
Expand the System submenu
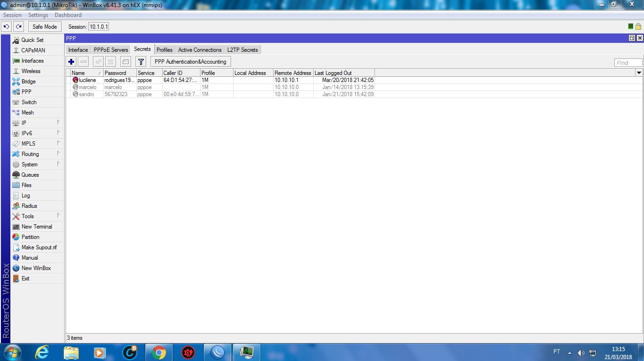click(37, 164)
